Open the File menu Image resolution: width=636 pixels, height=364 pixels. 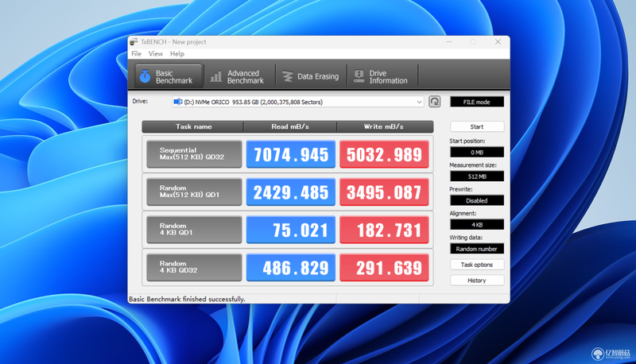coord(136,53)
